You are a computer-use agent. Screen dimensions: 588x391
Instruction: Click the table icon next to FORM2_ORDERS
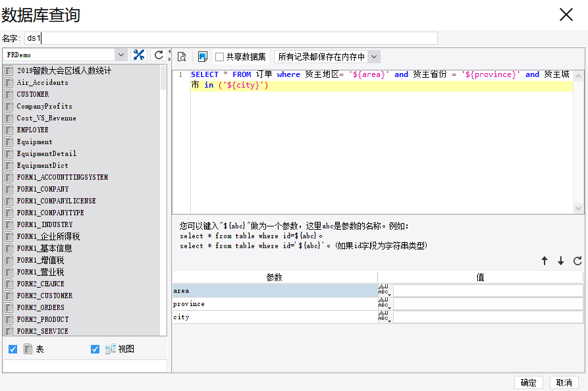(x=9, y=307)
